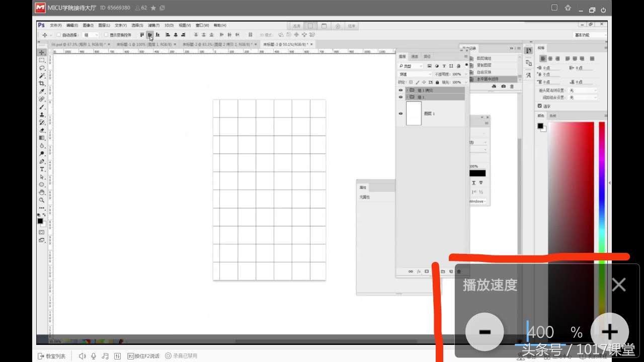
Task: Expand the 组 1 group
Action: (x=407, y=97)
